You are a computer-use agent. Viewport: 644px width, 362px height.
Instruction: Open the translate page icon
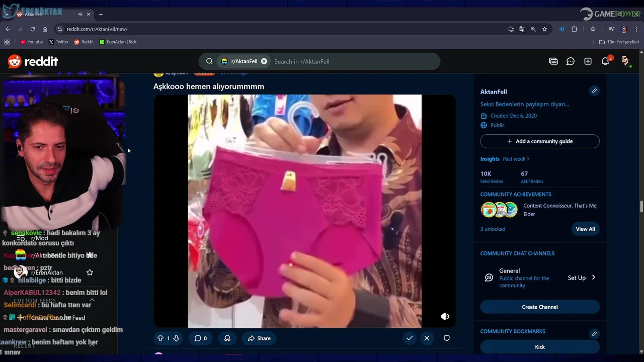(x=522, y=29)
